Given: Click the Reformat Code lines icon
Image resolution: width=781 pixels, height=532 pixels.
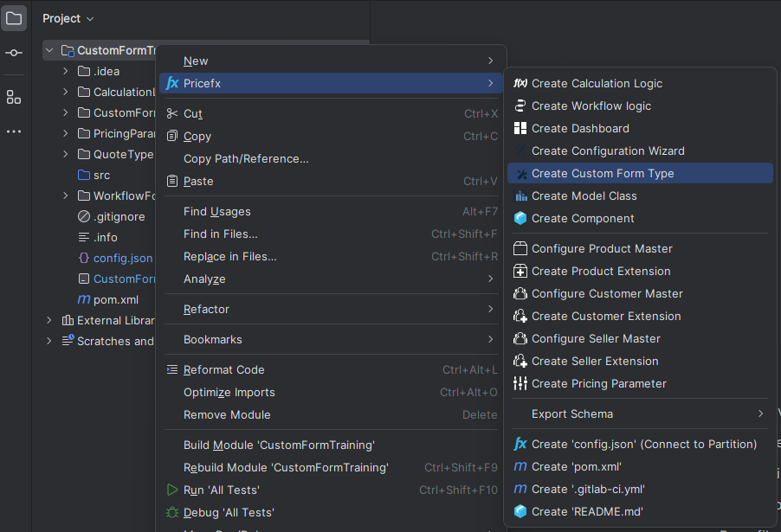Looking at the screenshot, I should [172, 369].
